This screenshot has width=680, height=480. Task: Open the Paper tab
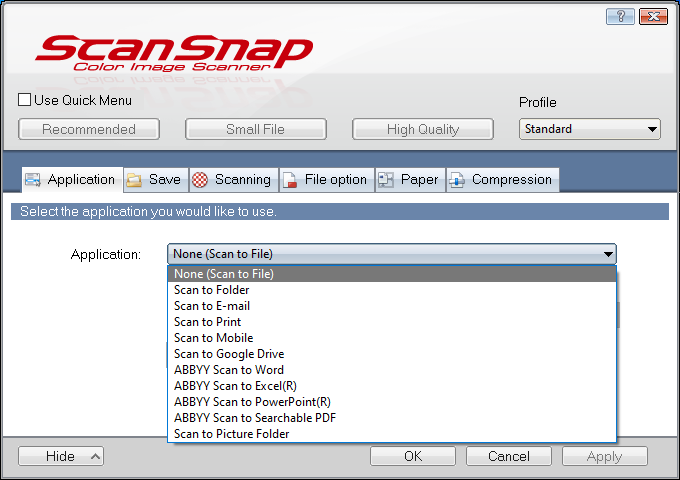(410, 180)
